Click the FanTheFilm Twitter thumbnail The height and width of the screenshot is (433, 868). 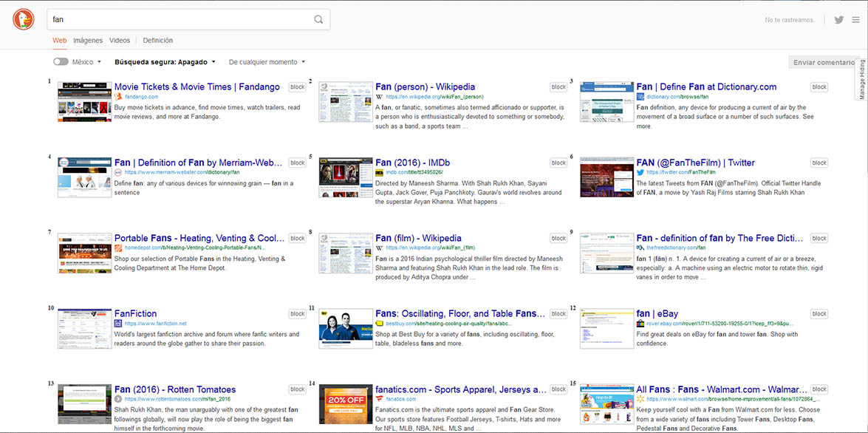pyautogui.click(x=607, y=177)
